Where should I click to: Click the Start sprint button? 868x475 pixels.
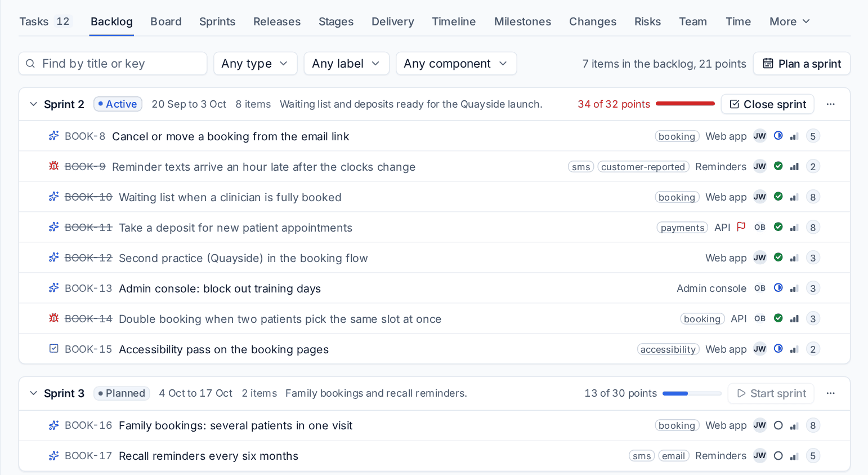(771, 393)
